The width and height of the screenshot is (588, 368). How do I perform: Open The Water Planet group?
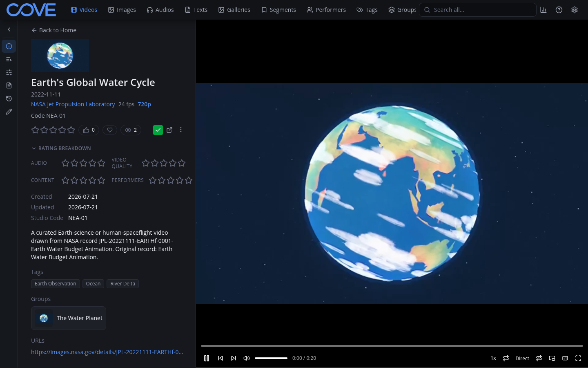[x=69, y=318]
